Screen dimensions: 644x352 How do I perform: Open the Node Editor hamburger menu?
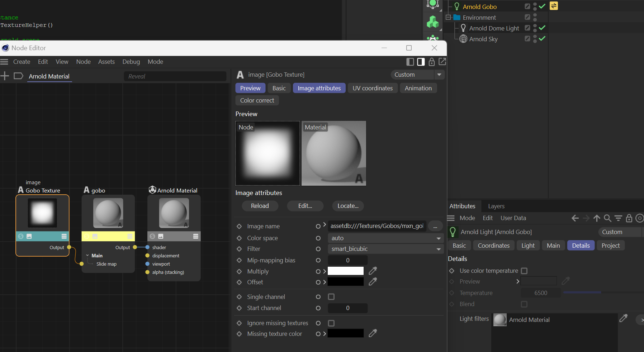[4, 62]
